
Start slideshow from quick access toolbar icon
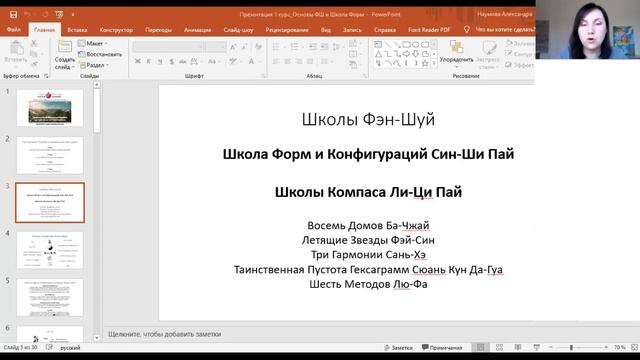point(59,15)
